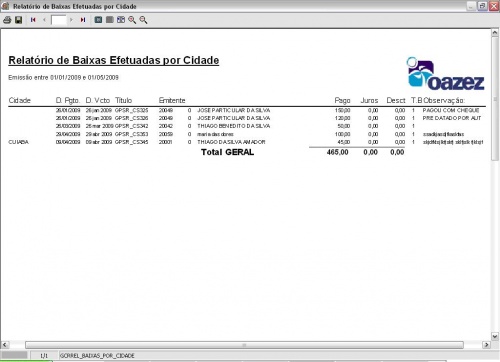Image resolution: width=500 pixels, height=362 pixels.
Task: Click the horizontal scrollbar right arrow
Action: tap(486, 345)
